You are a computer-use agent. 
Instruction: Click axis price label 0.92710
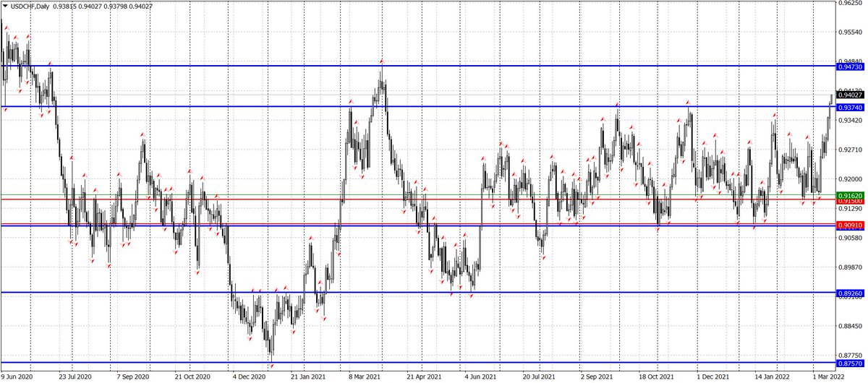pos(849,150)
